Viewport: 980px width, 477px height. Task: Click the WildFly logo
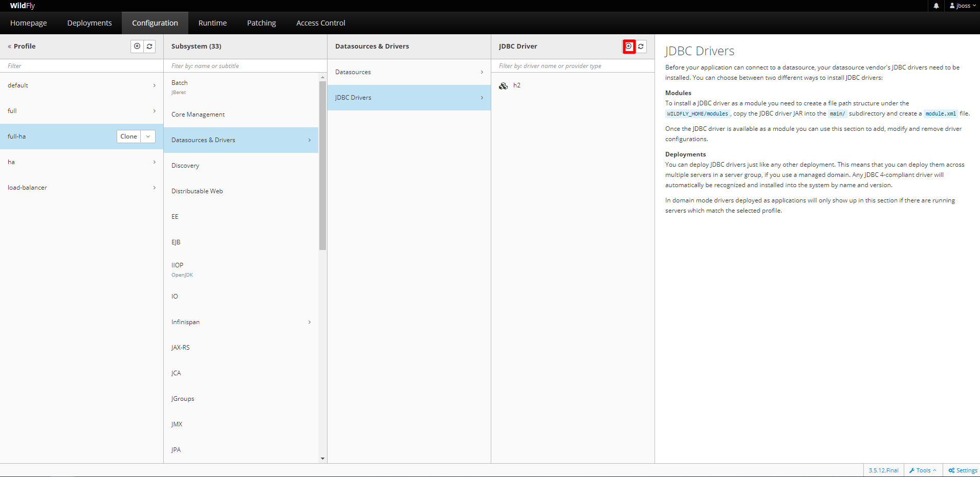pos(23,6)
